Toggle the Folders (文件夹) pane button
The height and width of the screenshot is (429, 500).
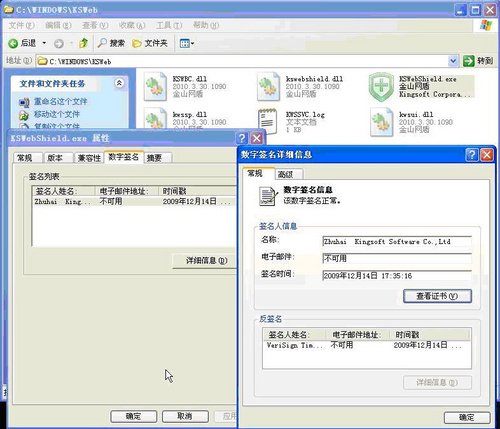[x=150, y=43]
